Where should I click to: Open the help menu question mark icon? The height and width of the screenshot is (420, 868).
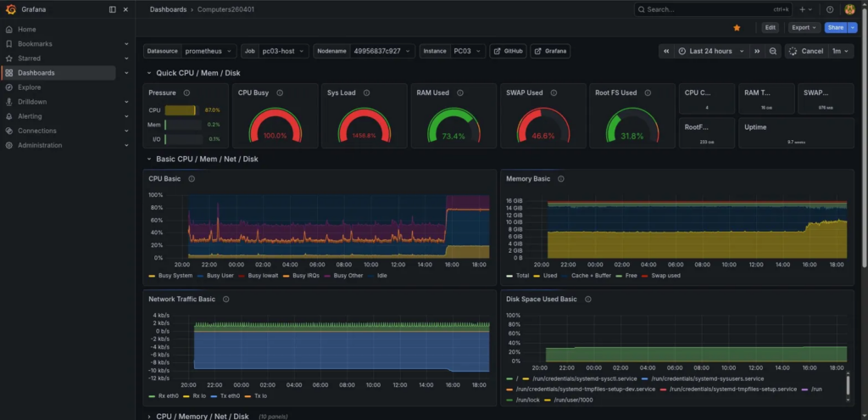tap(830, 9)
